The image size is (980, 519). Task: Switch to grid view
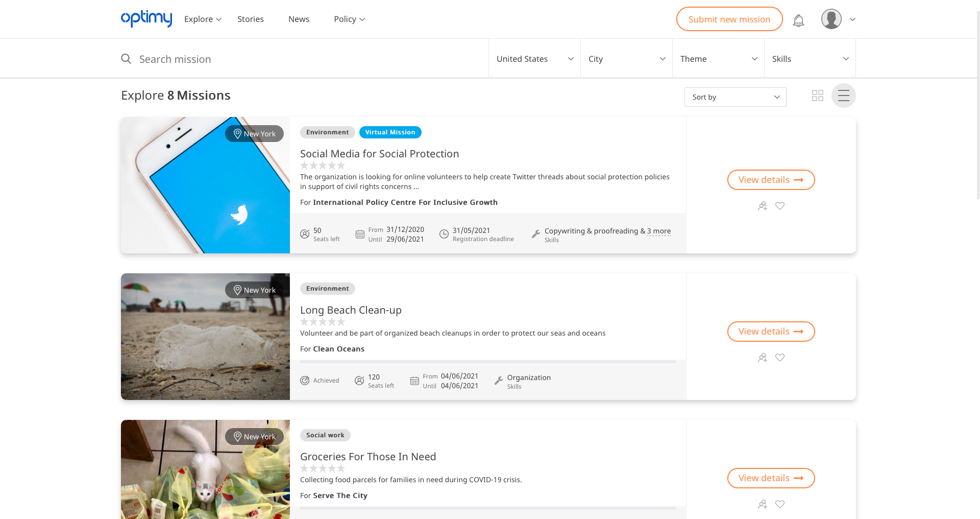tap(818, 96)
